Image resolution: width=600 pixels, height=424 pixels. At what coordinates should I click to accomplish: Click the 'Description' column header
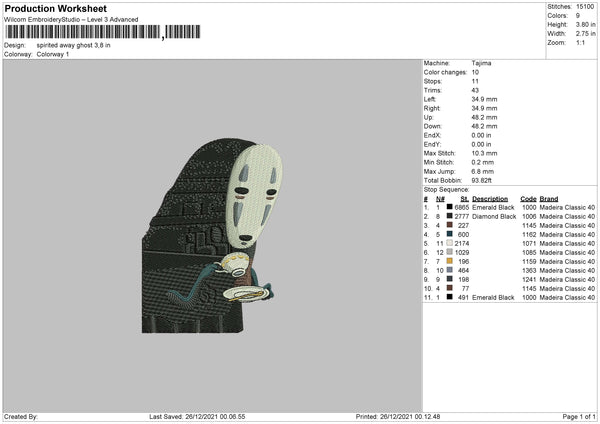490,199
